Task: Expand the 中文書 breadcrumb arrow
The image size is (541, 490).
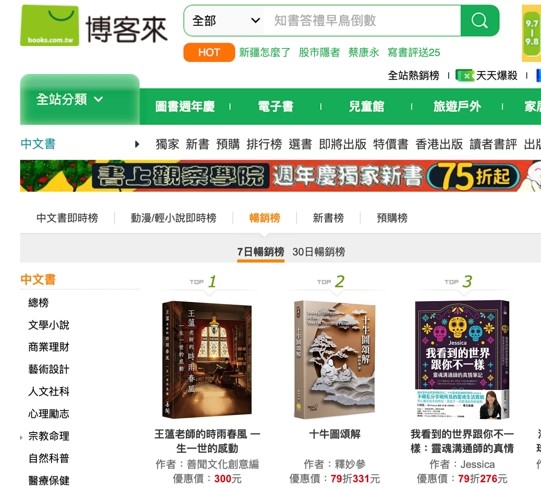Action: [x=137, y=144]
